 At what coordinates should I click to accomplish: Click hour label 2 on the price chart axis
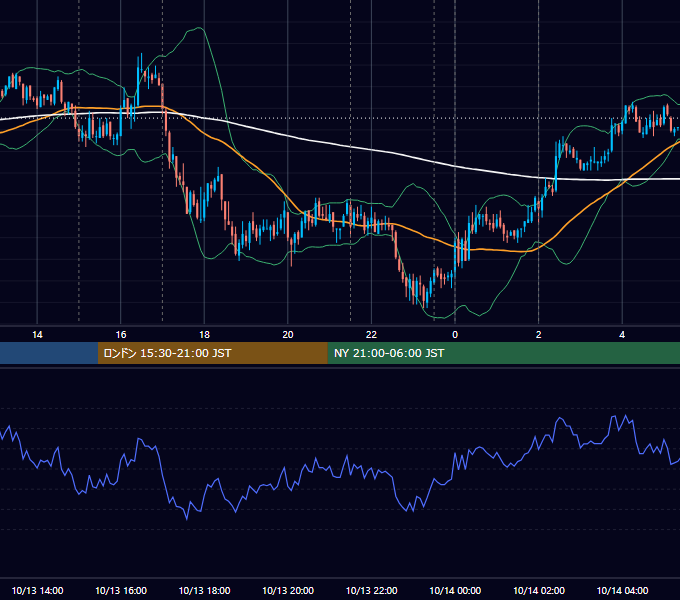[x=539, y=335]
